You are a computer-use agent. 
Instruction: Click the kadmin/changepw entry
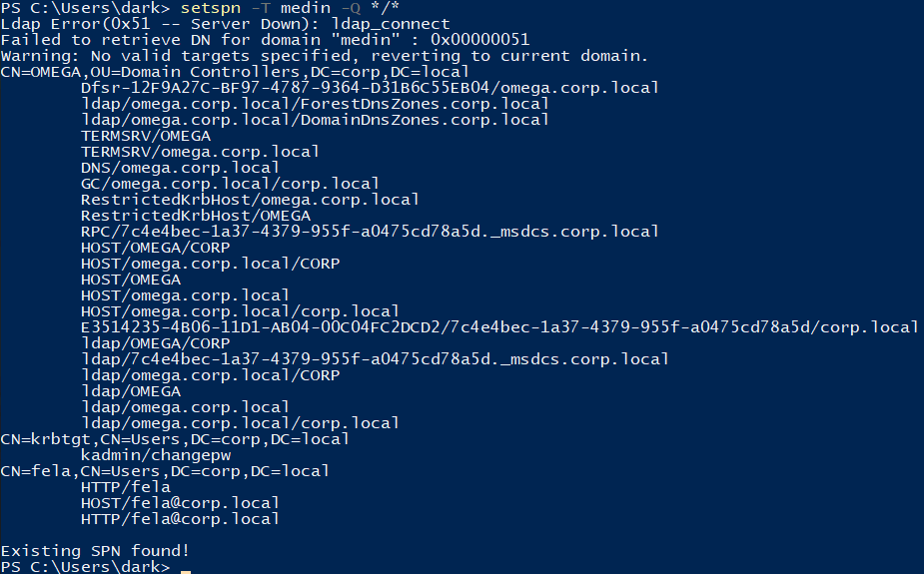(156, 455)
